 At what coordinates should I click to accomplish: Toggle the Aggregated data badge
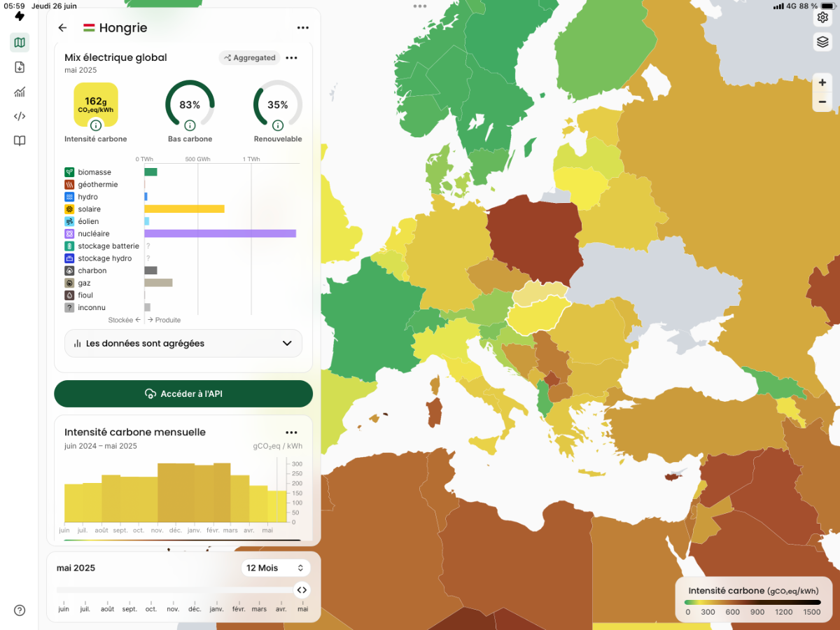(250, 58)
